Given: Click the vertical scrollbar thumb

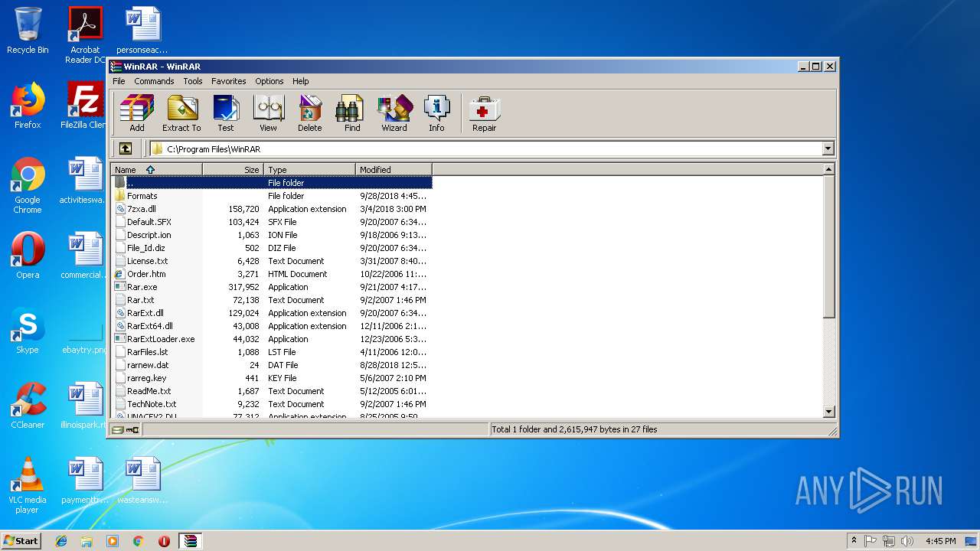Looking at the screenshot, I should tap(828, 246).
